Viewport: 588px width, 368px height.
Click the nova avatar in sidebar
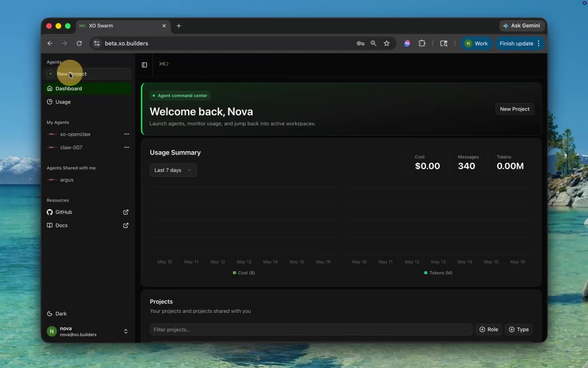(x=52, y=332)
